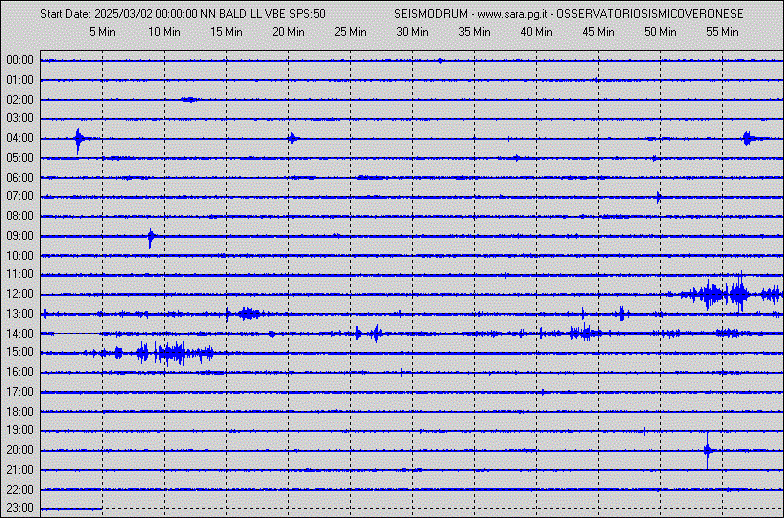Click the 12:00 hour row label

point(20,294)
